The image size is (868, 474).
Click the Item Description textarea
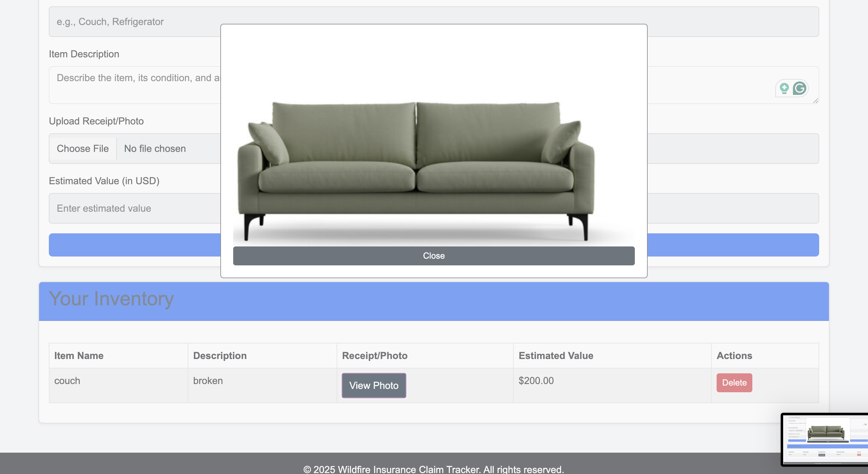pos(135,85)
